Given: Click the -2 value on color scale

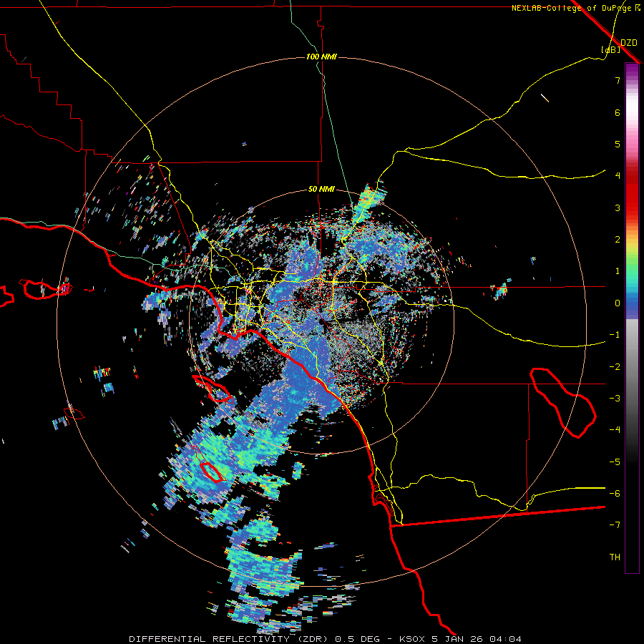Looking at the screenshot, I should 615,367.
